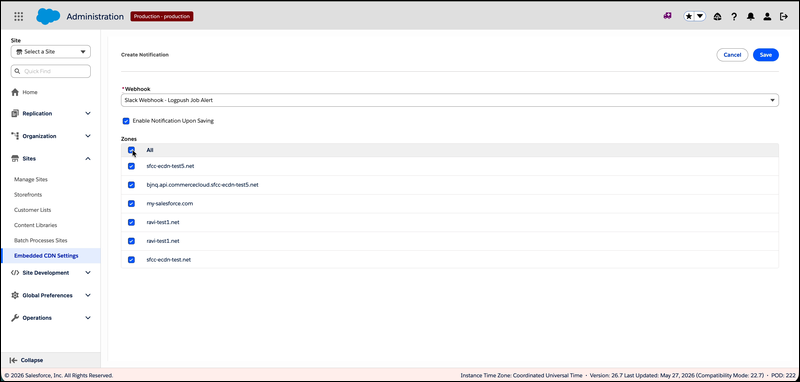Click the Site Development code icon
The image size is (800, 382).
click(15, 273)
